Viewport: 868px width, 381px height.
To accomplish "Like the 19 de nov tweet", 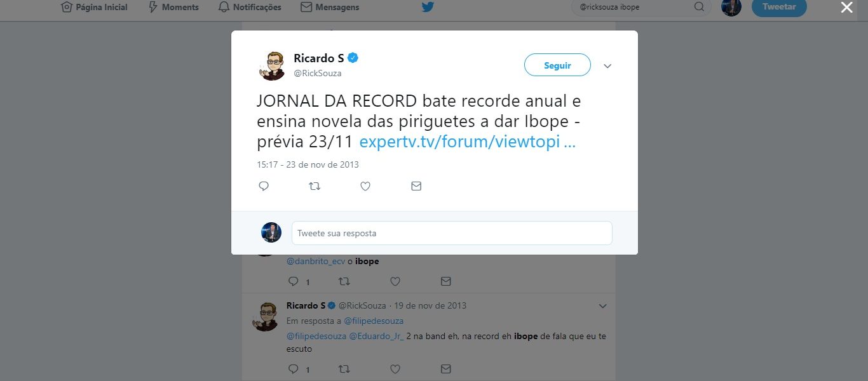I will pos(395,369).
